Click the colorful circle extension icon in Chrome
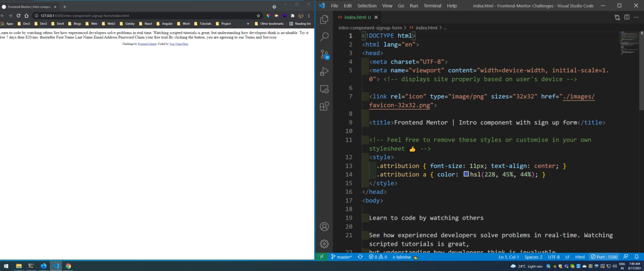644x271 pixels. click(x=269, y=16)
